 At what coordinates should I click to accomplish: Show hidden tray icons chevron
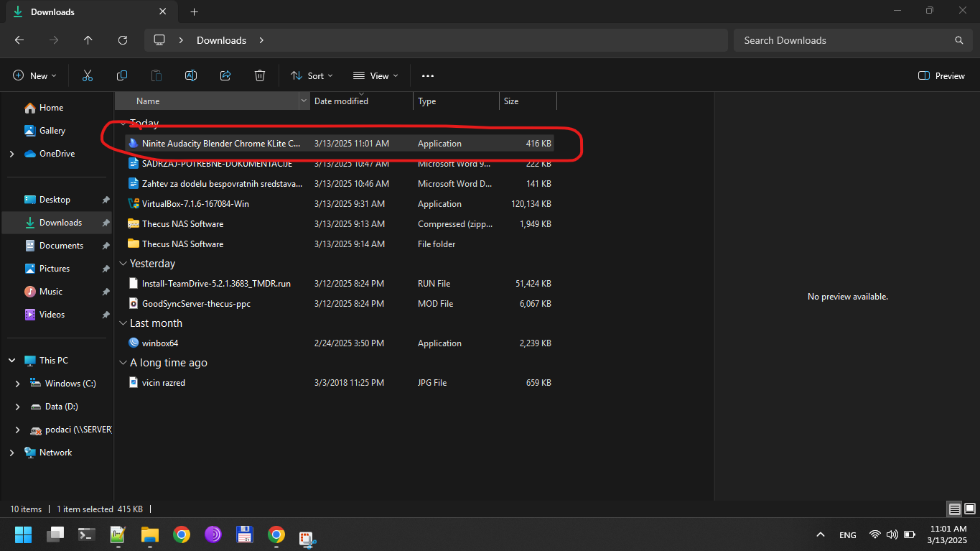821,534
